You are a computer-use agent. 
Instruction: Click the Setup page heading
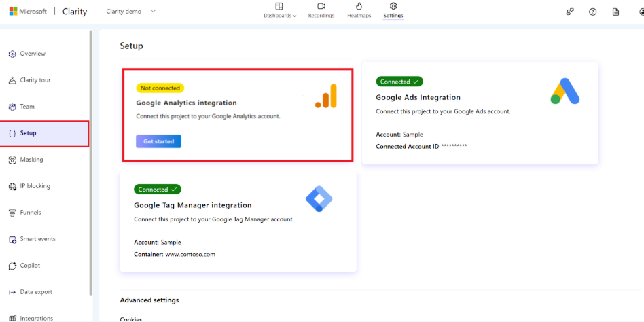point(131,46)
